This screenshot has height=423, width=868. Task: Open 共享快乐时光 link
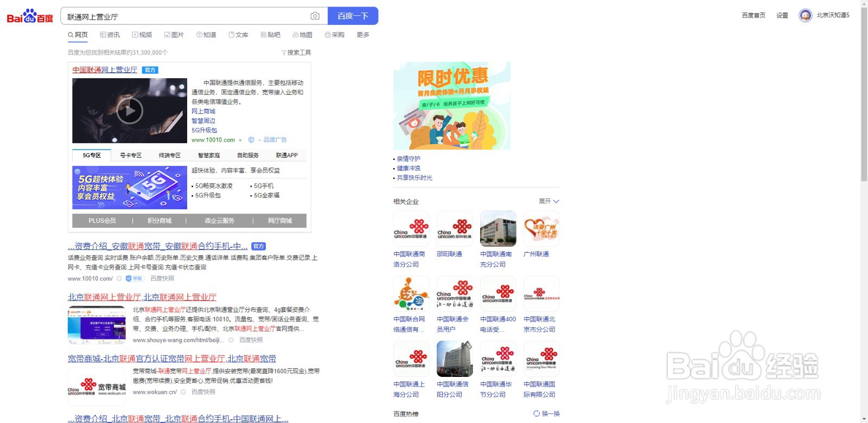click(414, 178)
